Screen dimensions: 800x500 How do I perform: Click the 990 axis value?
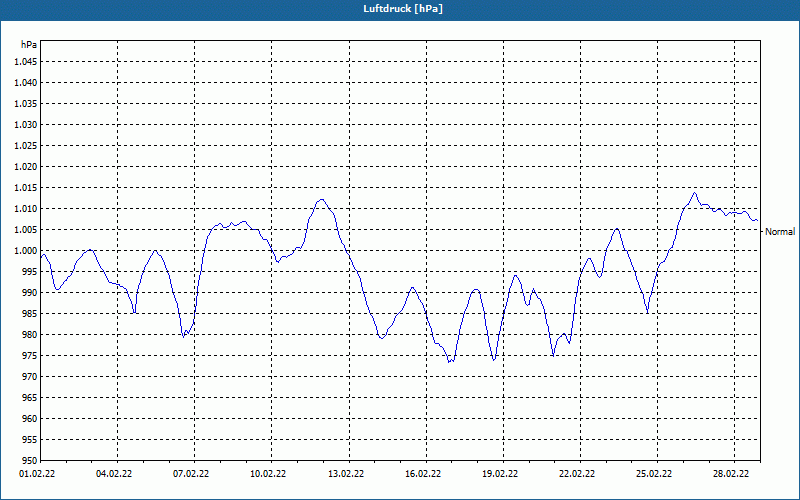tap(30, 292)
